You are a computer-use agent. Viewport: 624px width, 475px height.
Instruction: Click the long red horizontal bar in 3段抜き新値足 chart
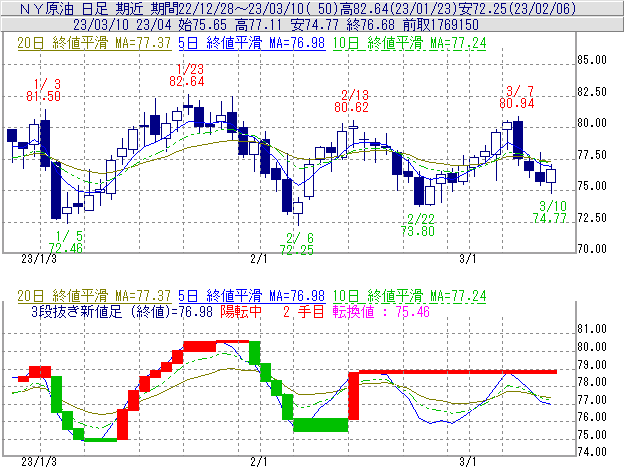tap(458, 372)
